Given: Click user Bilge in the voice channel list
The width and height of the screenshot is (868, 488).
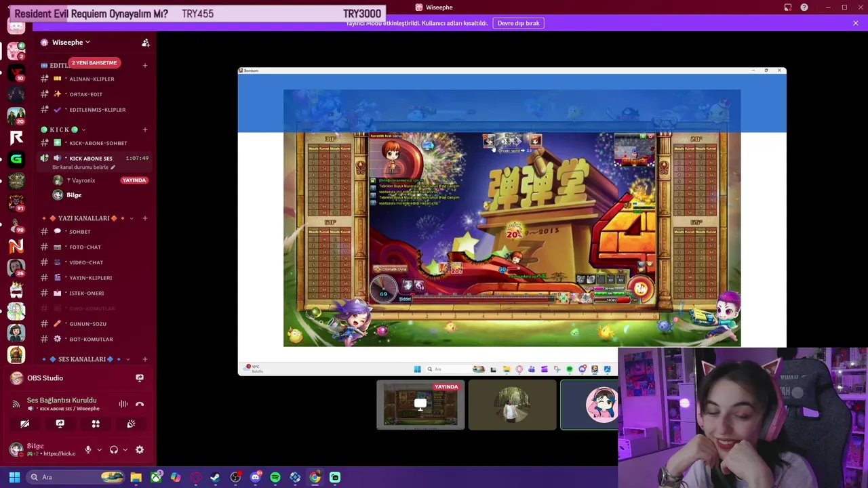Looking at the screenshot, I should (74, 195).
